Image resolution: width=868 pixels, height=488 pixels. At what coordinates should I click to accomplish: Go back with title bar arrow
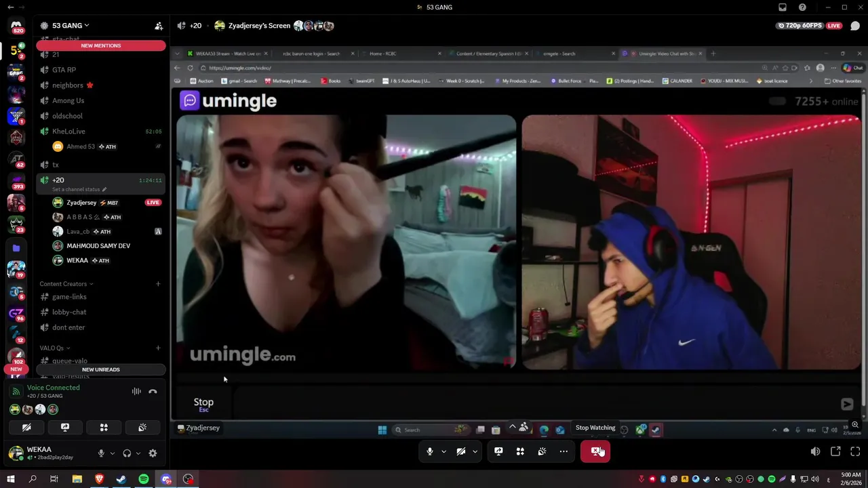pos(10,7)
